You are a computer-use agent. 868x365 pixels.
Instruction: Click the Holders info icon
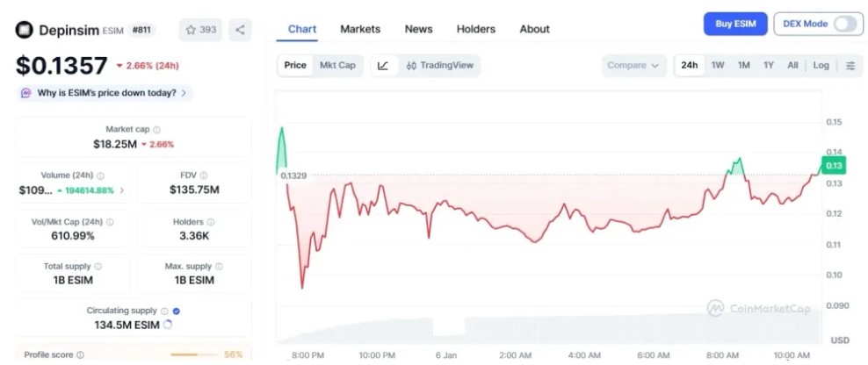pos(211,222)
